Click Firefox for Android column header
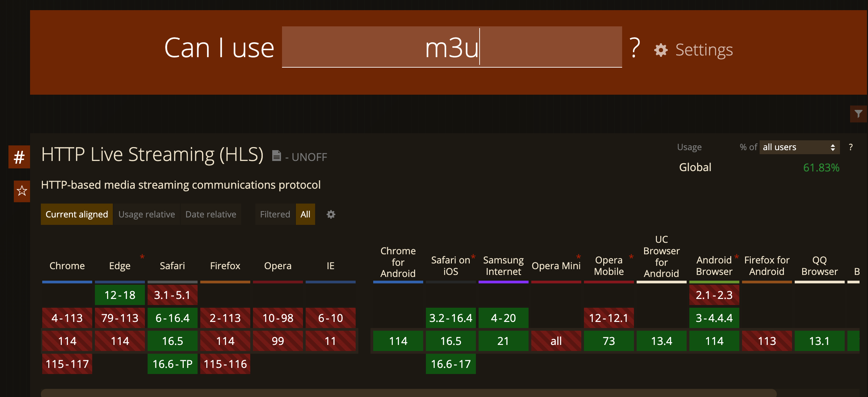Viewport: 868px width, 397px height. tap(767, 266)
